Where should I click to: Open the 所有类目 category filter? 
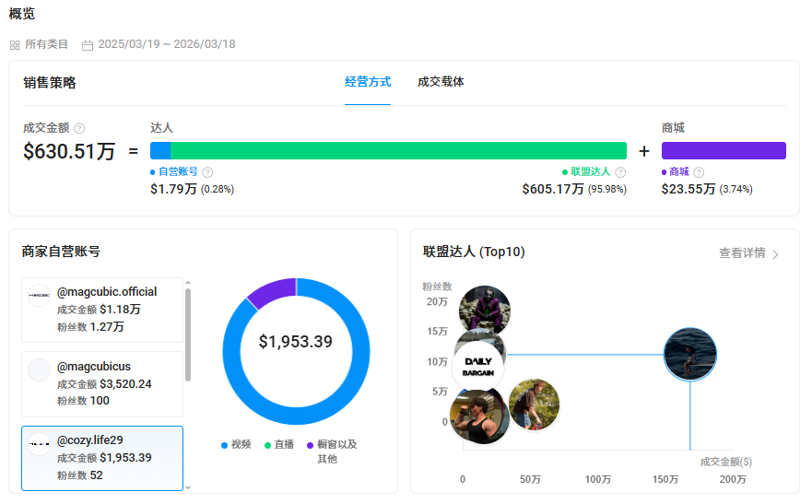[46, 44]
